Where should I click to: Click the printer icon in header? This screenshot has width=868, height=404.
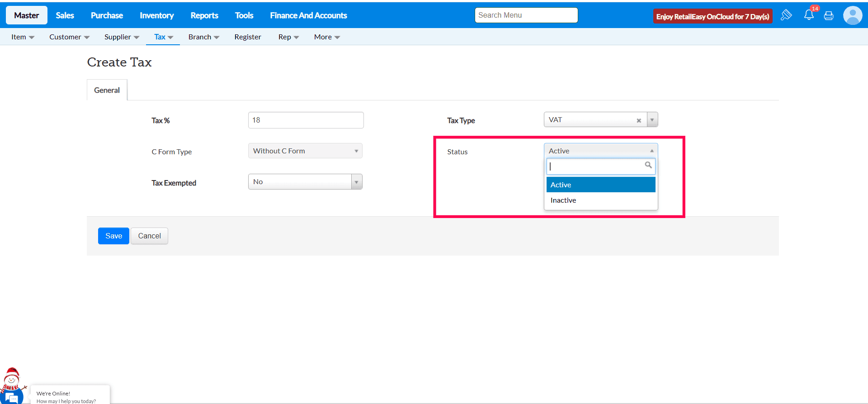[829, 16]
